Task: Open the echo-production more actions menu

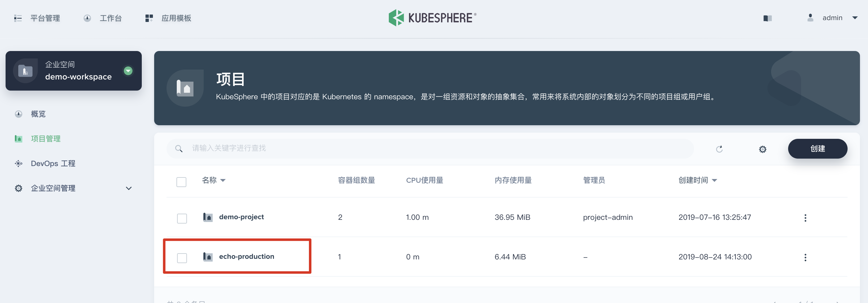Action: point(805,258)
